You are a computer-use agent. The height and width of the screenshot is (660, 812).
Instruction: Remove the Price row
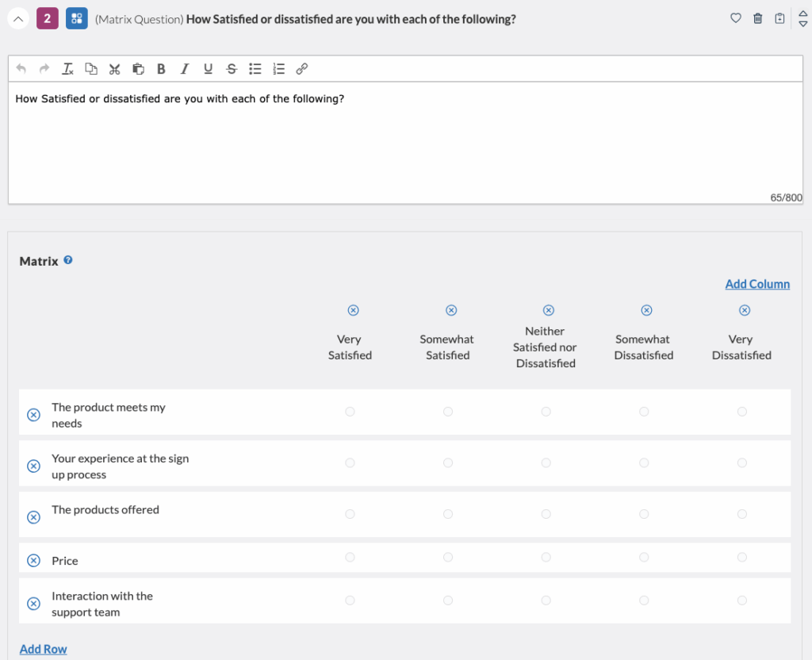pos(33,560)
